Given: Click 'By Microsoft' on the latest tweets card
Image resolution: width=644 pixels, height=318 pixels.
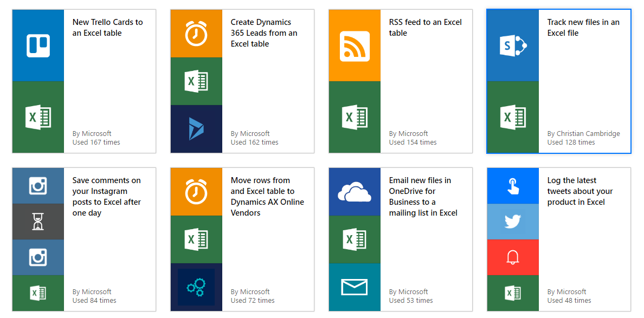Looking at the screenshot, I should click(567, 292).
